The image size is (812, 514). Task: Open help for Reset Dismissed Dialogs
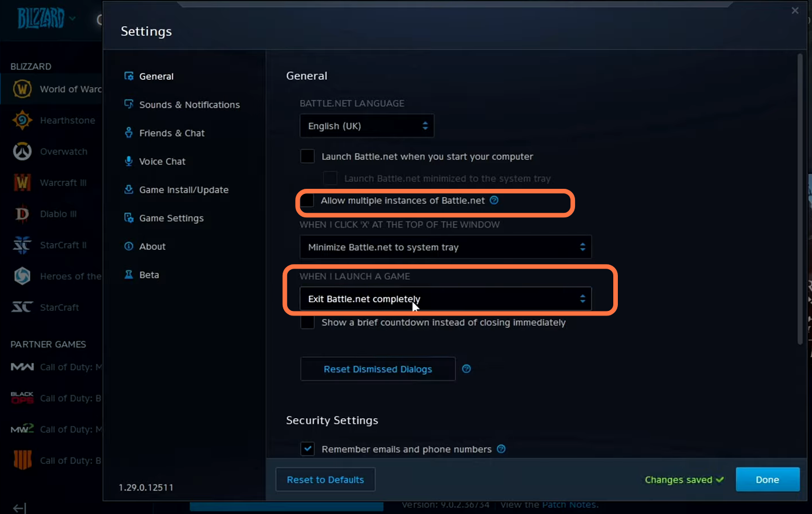(467, 369)
